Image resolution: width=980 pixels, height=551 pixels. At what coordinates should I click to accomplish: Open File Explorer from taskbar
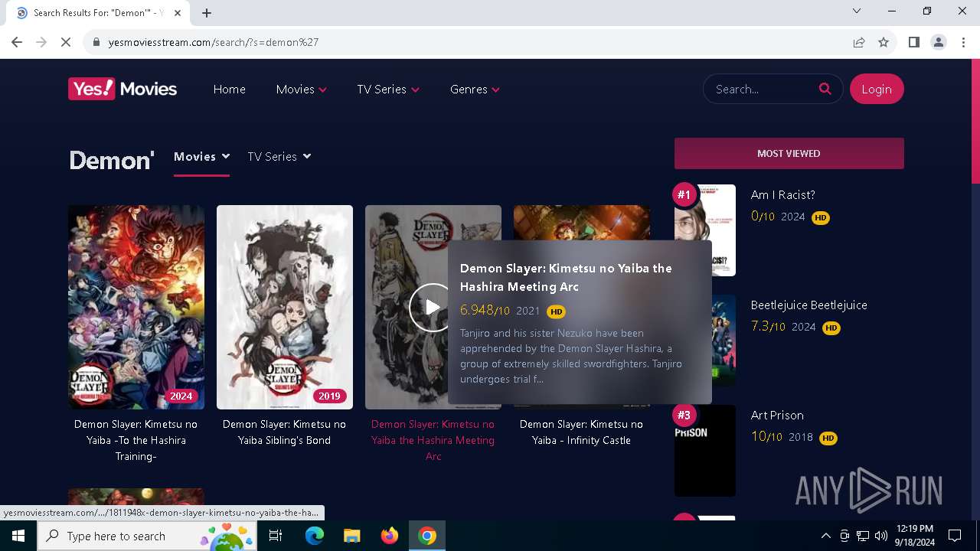coord(351,536)
